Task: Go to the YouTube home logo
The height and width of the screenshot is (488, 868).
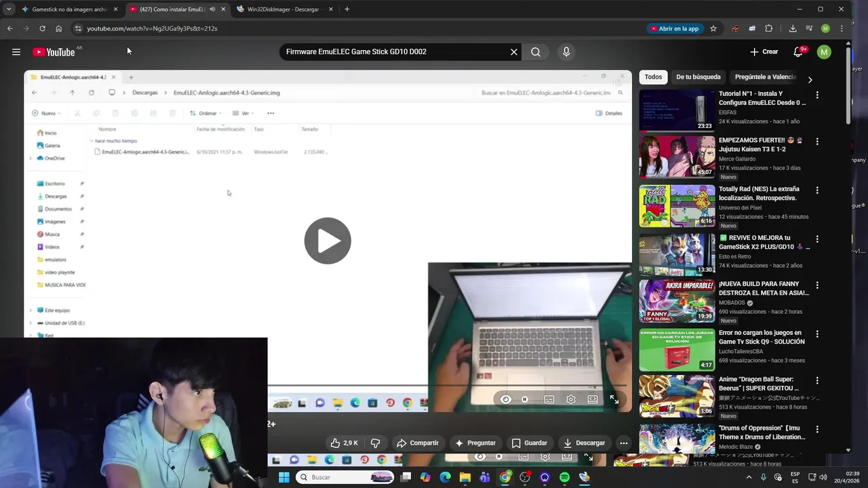Action: pos(54,52)
